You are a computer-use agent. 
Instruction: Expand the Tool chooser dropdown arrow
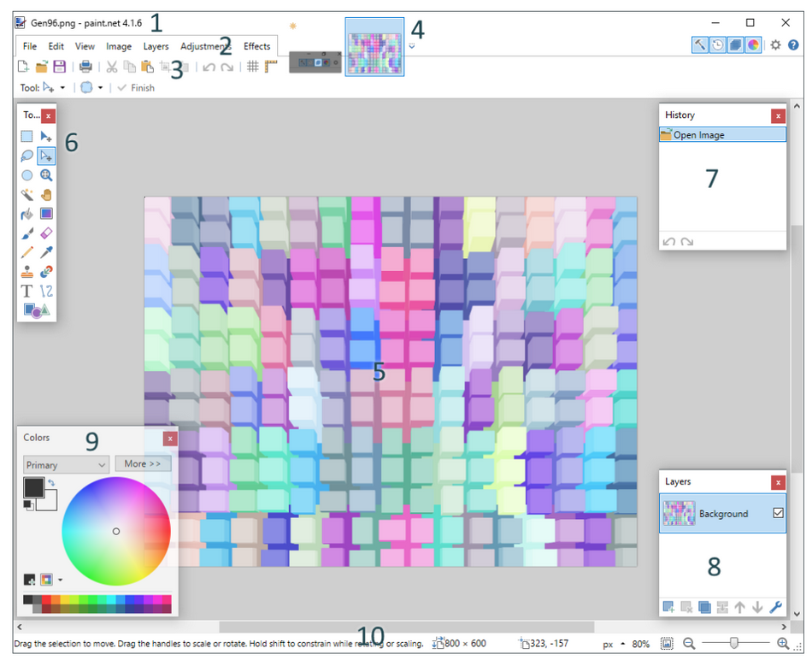62,88
